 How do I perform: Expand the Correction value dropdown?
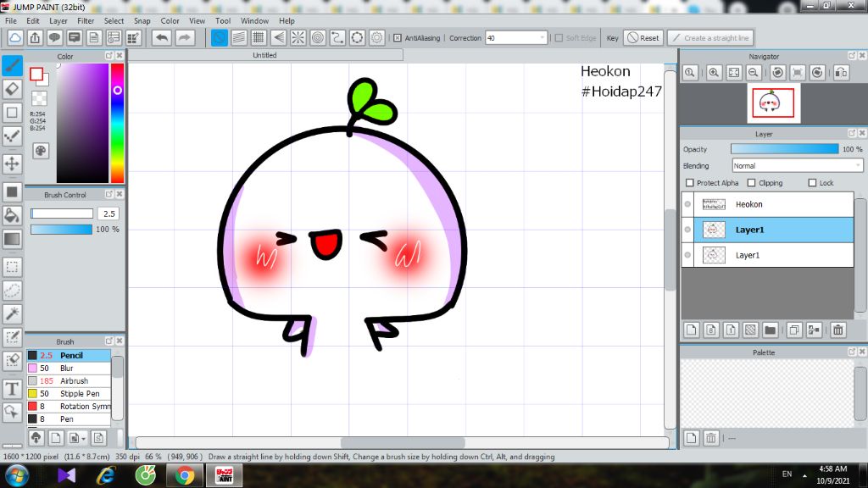click(542, 38)
